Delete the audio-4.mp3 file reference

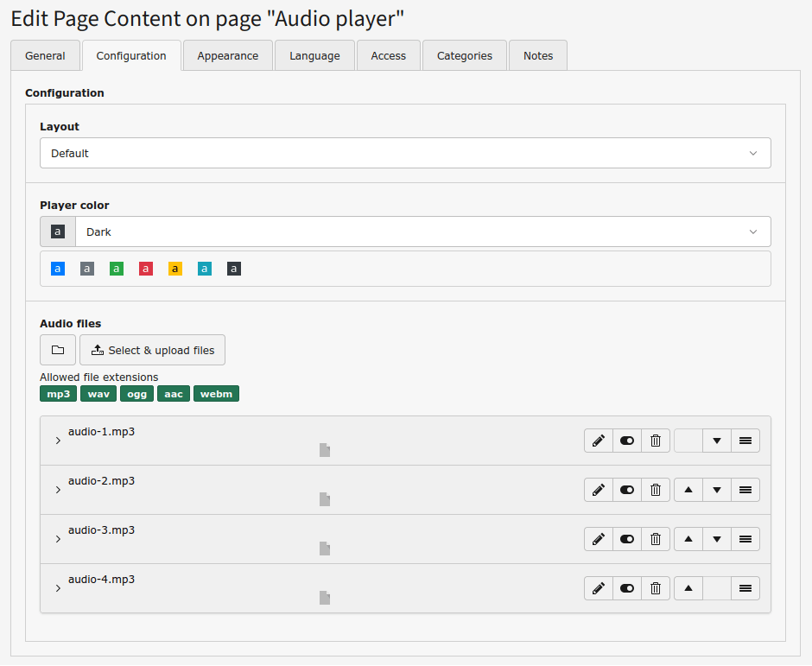pyautogui.click(x=656, y=588)
